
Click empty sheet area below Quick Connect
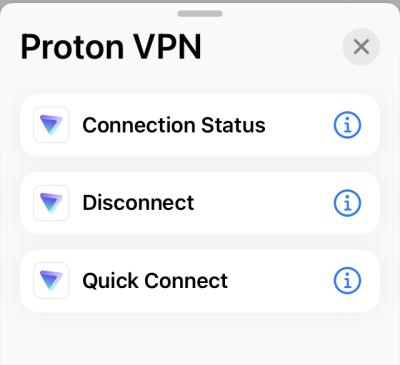(200, 338)
